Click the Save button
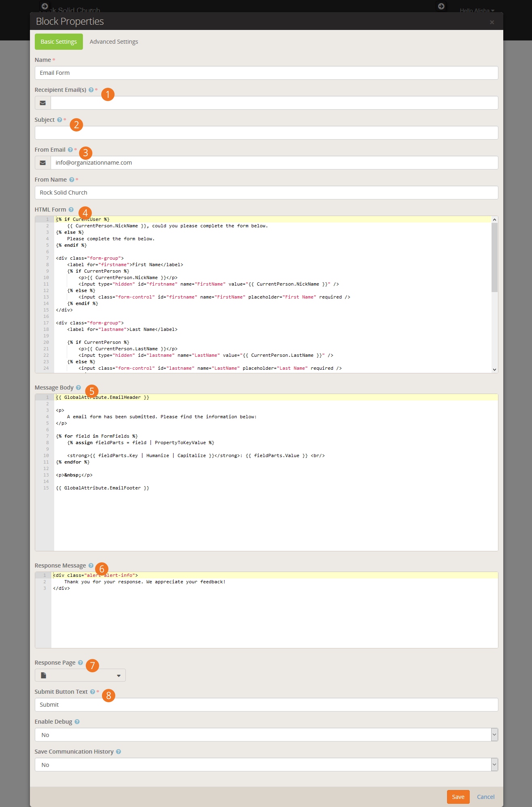This screenshot has height=807, width=532. 458,797
